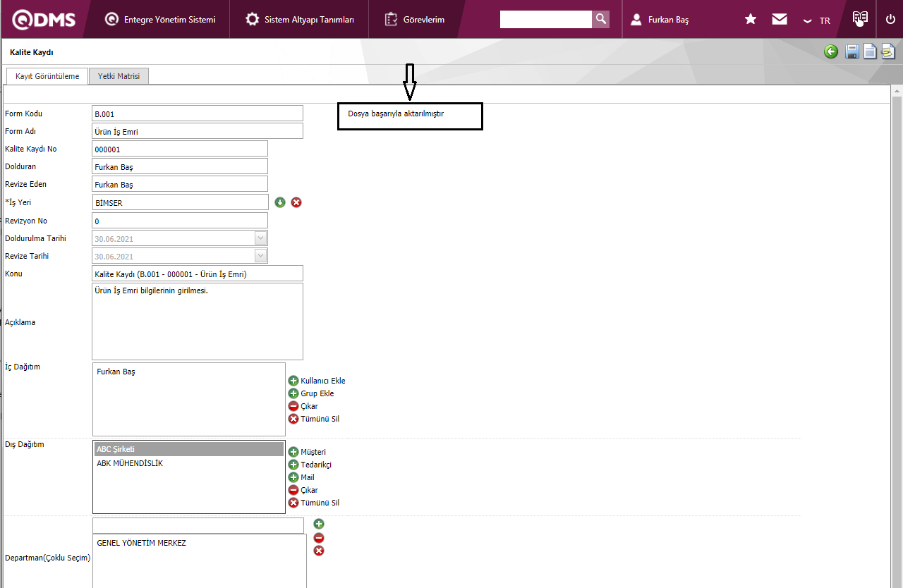Go back with the green arrow icon
Viewport: 903px width, 588px height.
coord(831,51)
